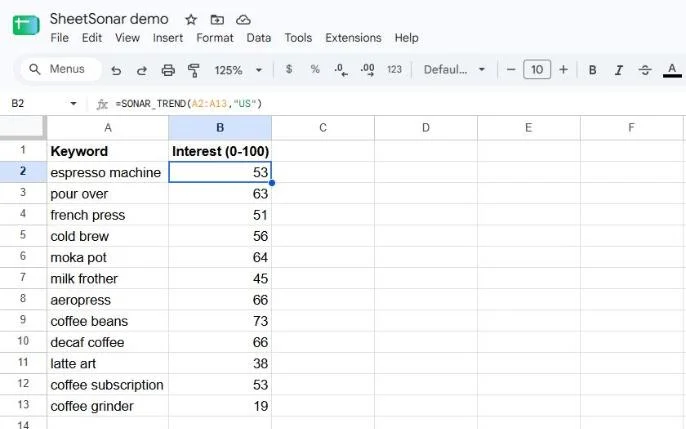This screenshot has height=429, width=686.
Task: Click the Sheets app logo icon
Action: (26, 24)
